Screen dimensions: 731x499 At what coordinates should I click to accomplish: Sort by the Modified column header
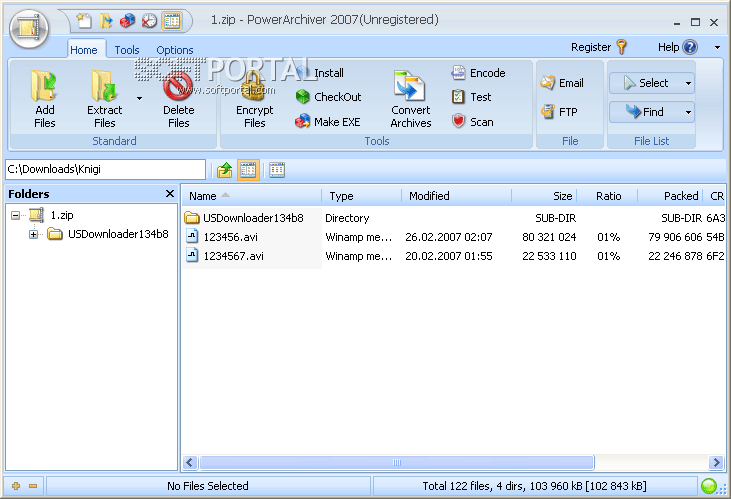click(456, 196)
